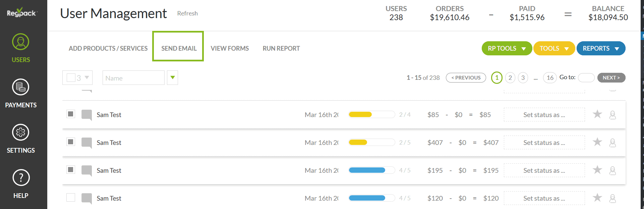This screenshot has height=209, width=644.
Task: Select View Forms option
Action: click(230, 48)
